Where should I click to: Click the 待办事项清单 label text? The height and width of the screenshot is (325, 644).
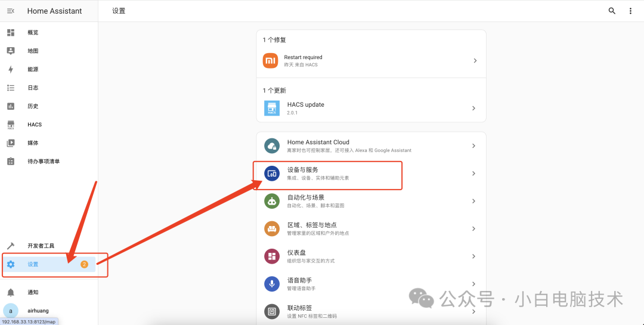pyautogui.click(x=44, y=162)
